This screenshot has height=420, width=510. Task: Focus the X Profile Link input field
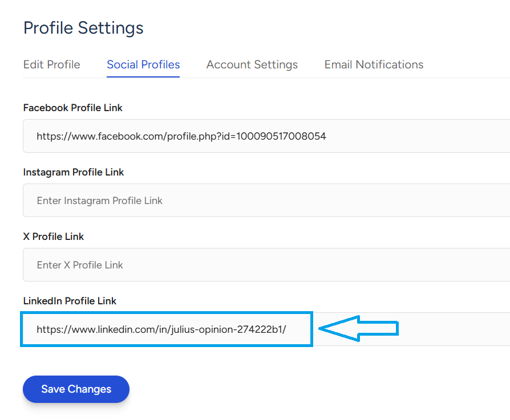342,265
